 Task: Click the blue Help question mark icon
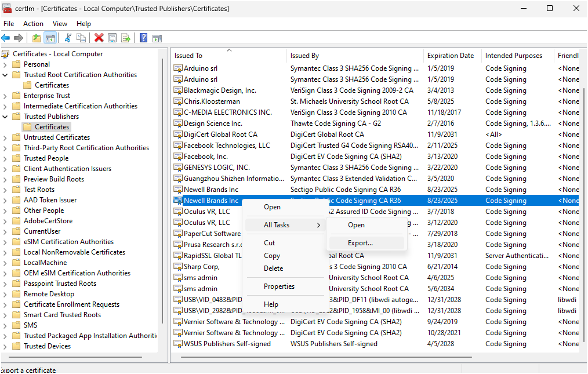[143, 38]
